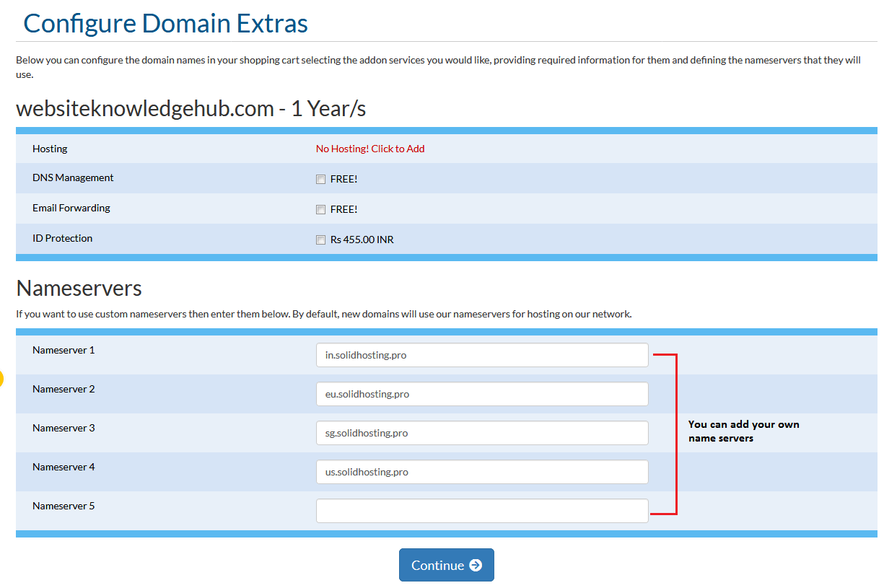
Task: Enable the free DNS Management addon
Action: (x=320, y=179)
